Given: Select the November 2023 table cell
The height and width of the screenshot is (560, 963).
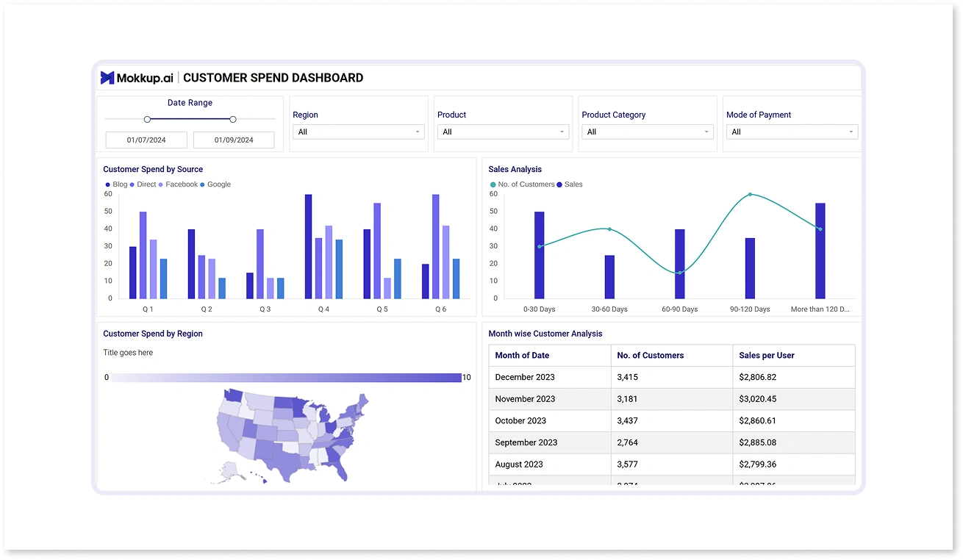Looking at the screenshot, I should click(550, 399).
